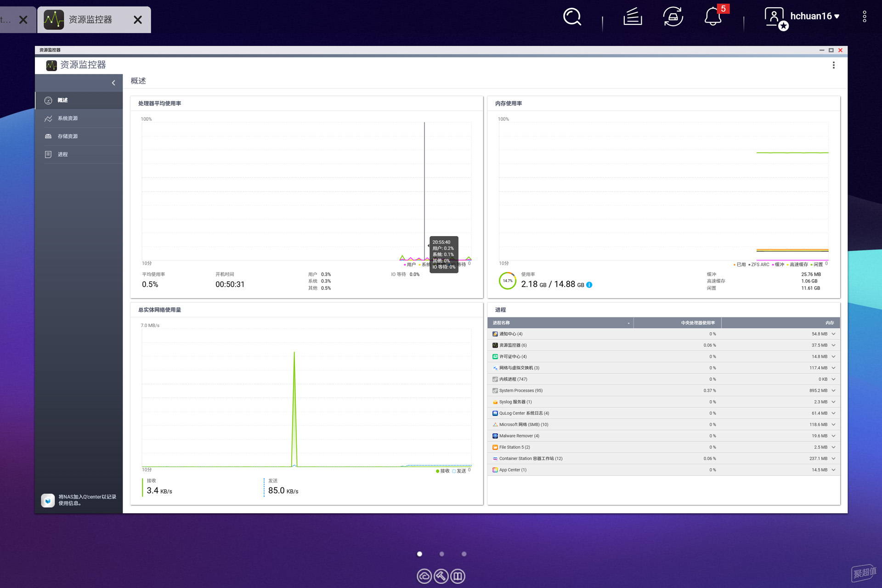The width and height of the screenshot is (882, 588).
Task: Open the desktop three-dot more menu
Action: tap(865, 17)
